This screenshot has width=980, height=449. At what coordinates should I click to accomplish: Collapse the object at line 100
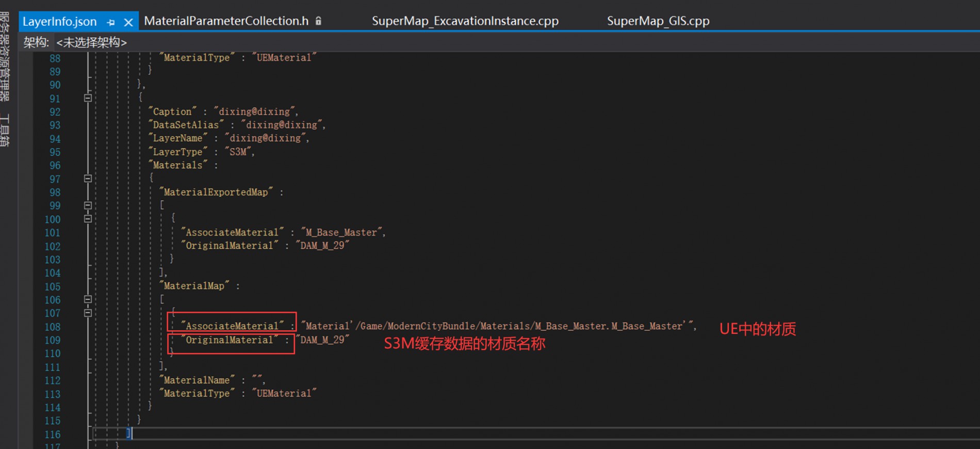click(x=88, y=219)
